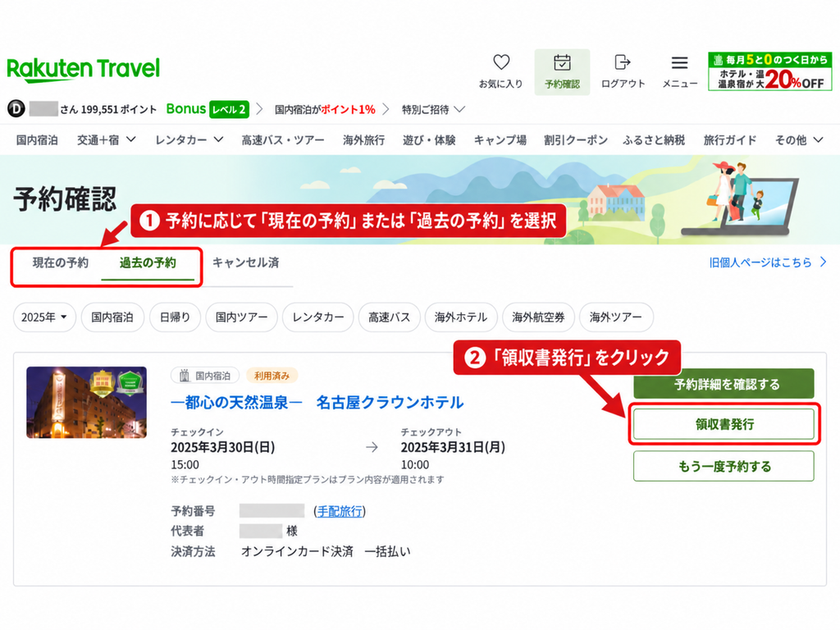Open 旅行ガイド navigation item
The width and height of the screenshot is (840, 630).
[729, 139]
